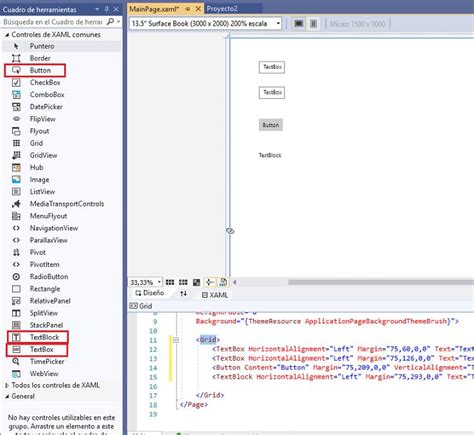Toggle landscape orientation button

[299, 24]
